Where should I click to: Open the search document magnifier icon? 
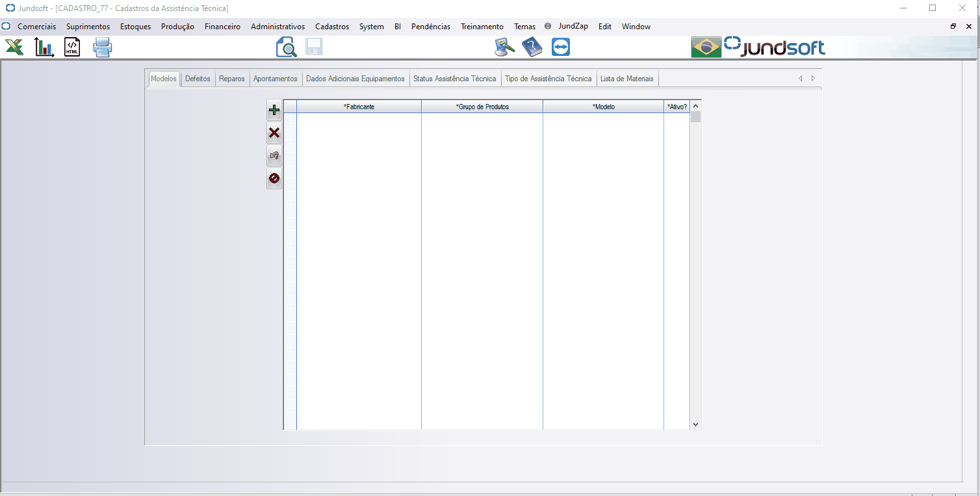(286, 47)
